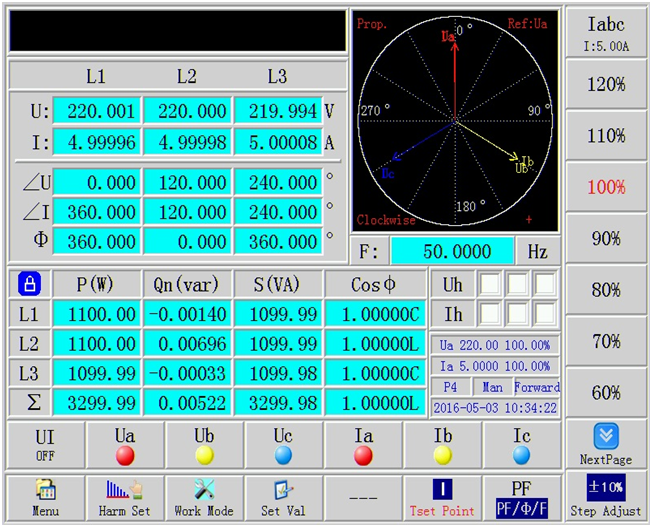Select the Tset Point current indicator
The image size is (652, 527).
[x=442, y=498]
